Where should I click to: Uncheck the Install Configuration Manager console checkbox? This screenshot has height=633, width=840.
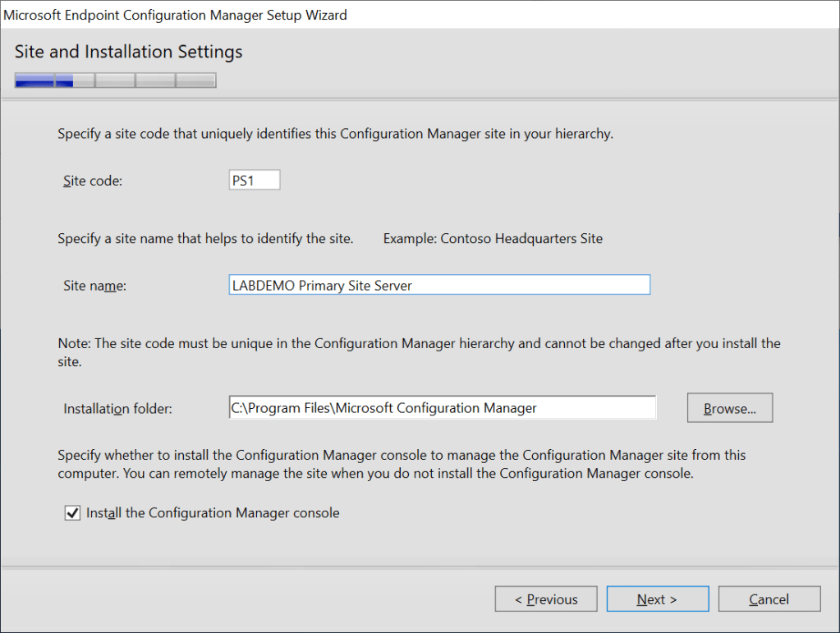[x=72, y=513]
